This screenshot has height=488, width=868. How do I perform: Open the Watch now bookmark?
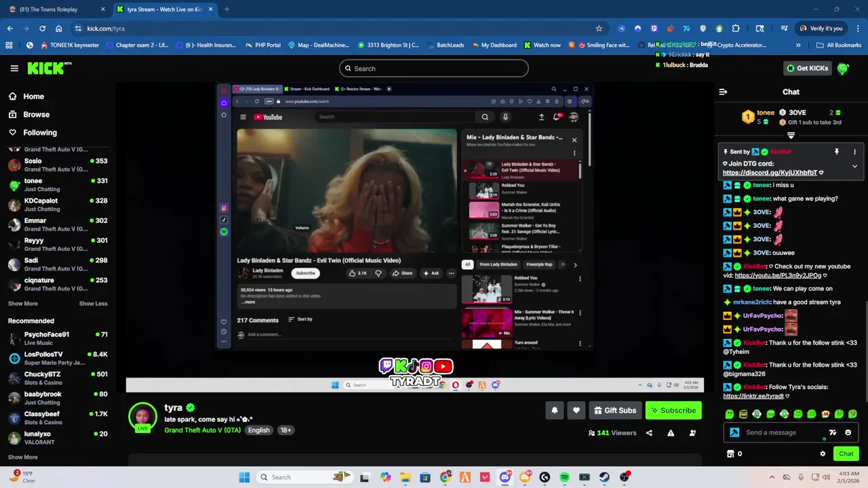542,45
